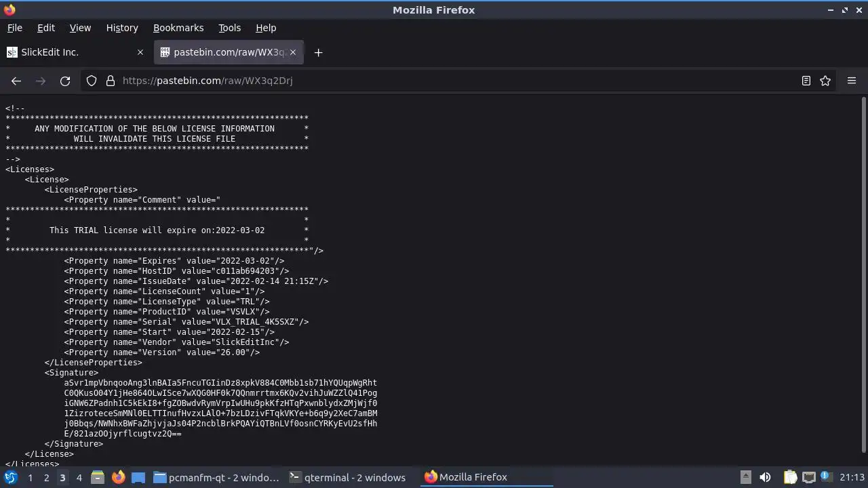868x488 pixels.
Task: Open the Bookmarks menu
Action: pyautogui.click(x=178, y=28)
